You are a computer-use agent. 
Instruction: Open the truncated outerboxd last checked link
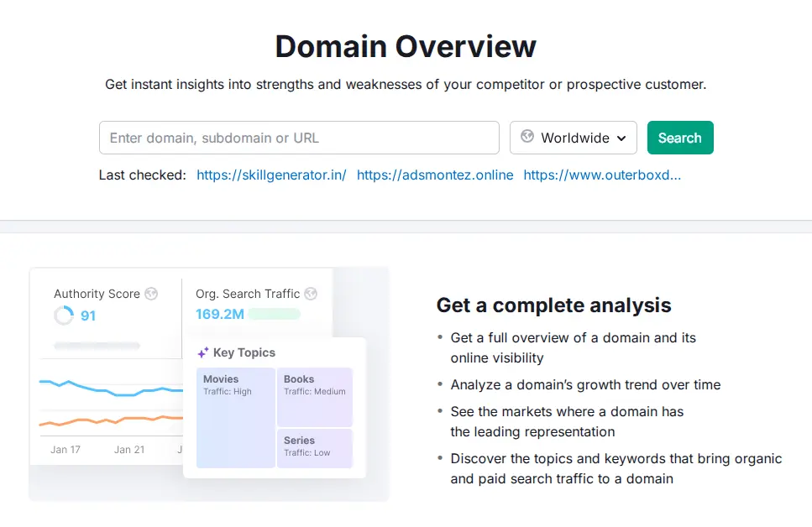pyautogui.click(x=602, y=175)
